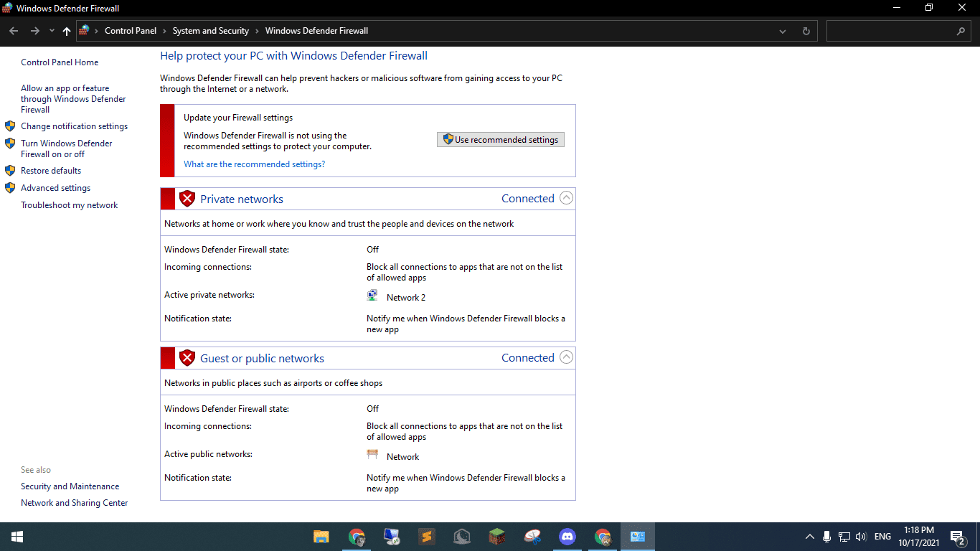Launch the remote desktop computer taskbar icon
The image size is (980, 551).
(x=392, y=537)
